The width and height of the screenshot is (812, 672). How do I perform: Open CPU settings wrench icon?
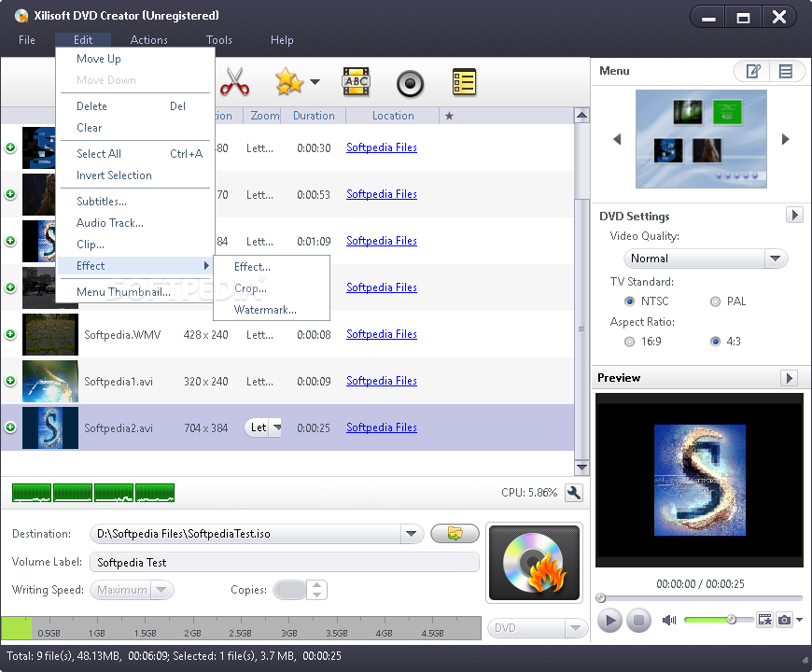coord(574,493)
